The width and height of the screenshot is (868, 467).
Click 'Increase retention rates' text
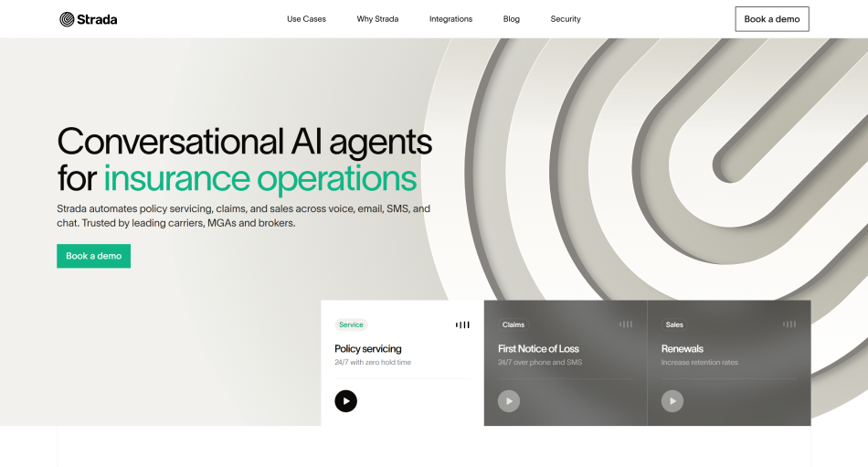pyautogui.click(x=699, y=362)
